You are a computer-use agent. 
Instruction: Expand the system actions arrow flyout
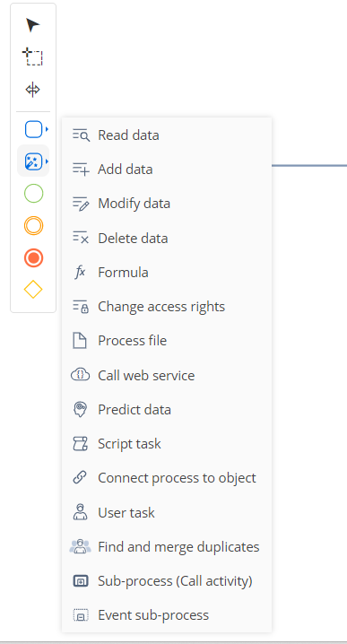tap(48, 161)
